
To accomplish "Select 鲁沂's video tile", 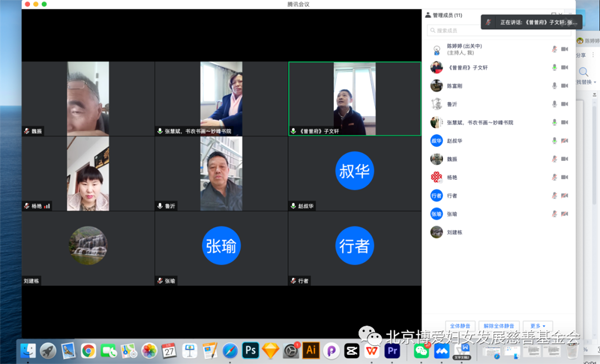I will point(221,174).
